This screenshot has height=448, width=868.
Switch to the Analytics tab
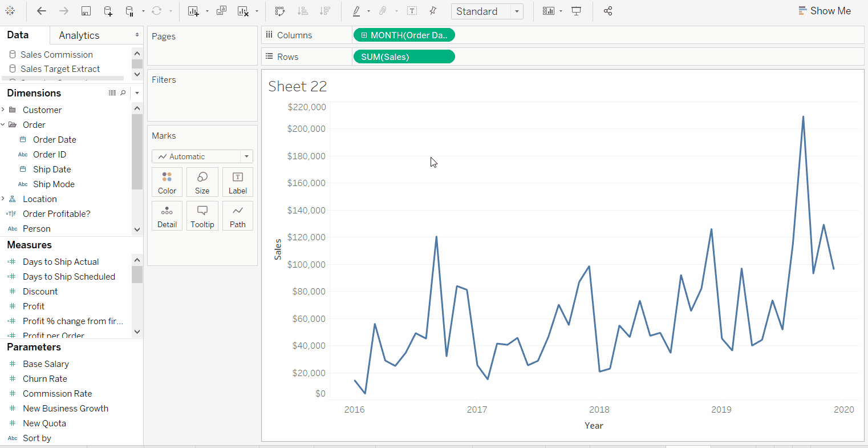79,35
